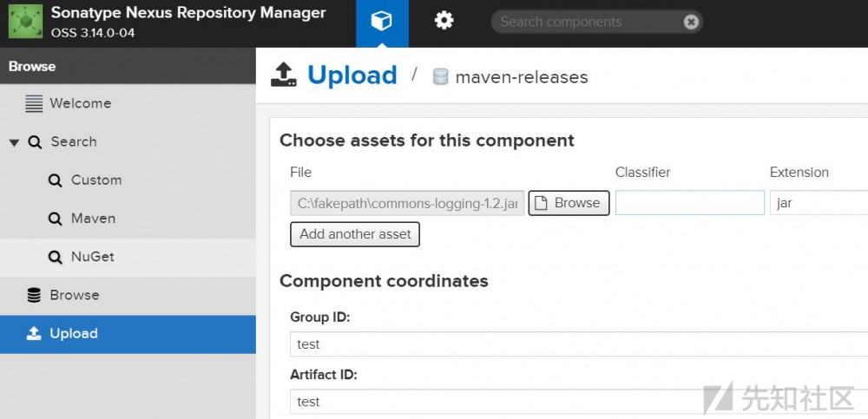This screenshot has width=868, height=419.
Task: Click the Choose assets for this component heading
Action: pos(427,141)
